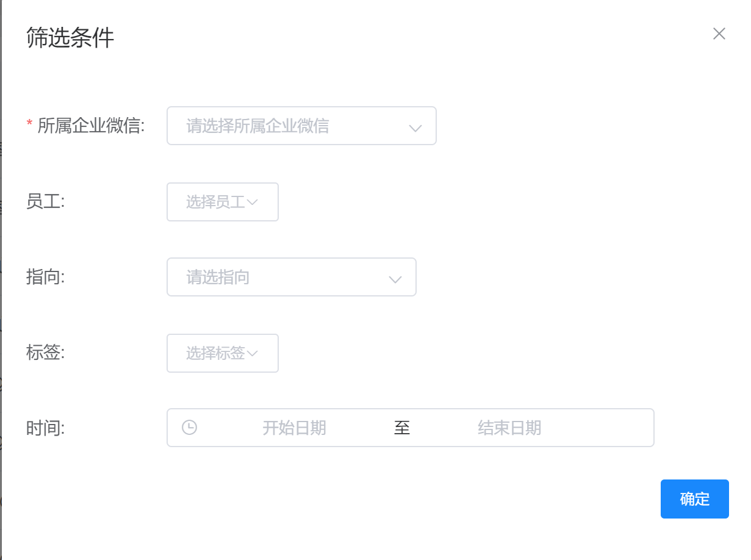Expand the chevron arrow of 请选择所属企业微信
The height and width of the screenshot is (560, 751).
point(415,127)
